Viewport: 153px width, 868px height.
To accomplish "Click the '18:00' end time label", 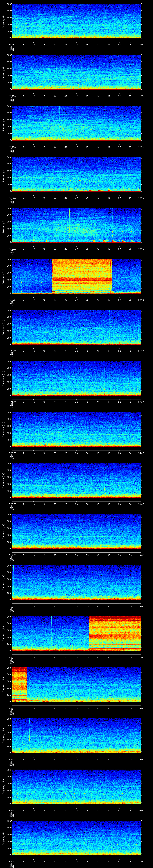I will click(x=141, y=198).
